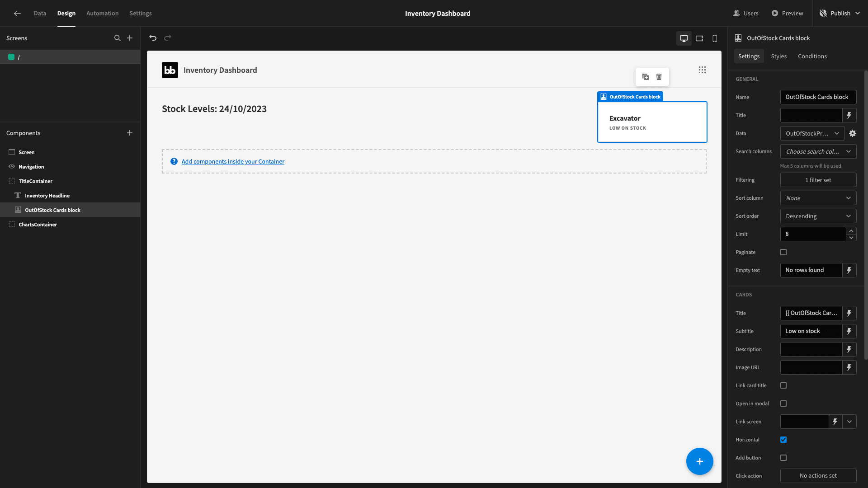The height and width of the screenshot is (488, 868).
Task: Click the search screens magnifier icon
Action: [x=118, y=38]
